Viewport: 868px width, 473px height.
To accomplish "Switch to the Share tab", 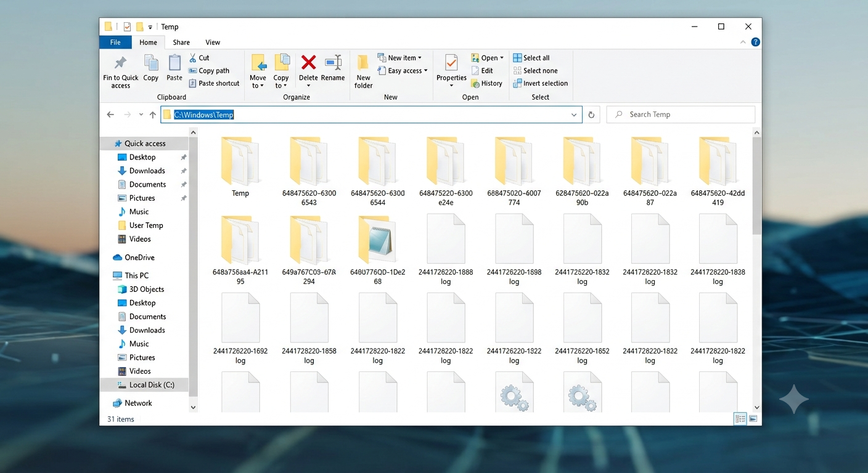I will click(x=181, y=42).
